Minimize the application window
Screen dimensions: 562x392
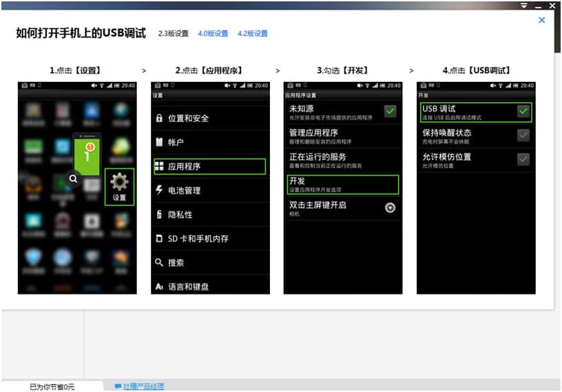[538, 6]
